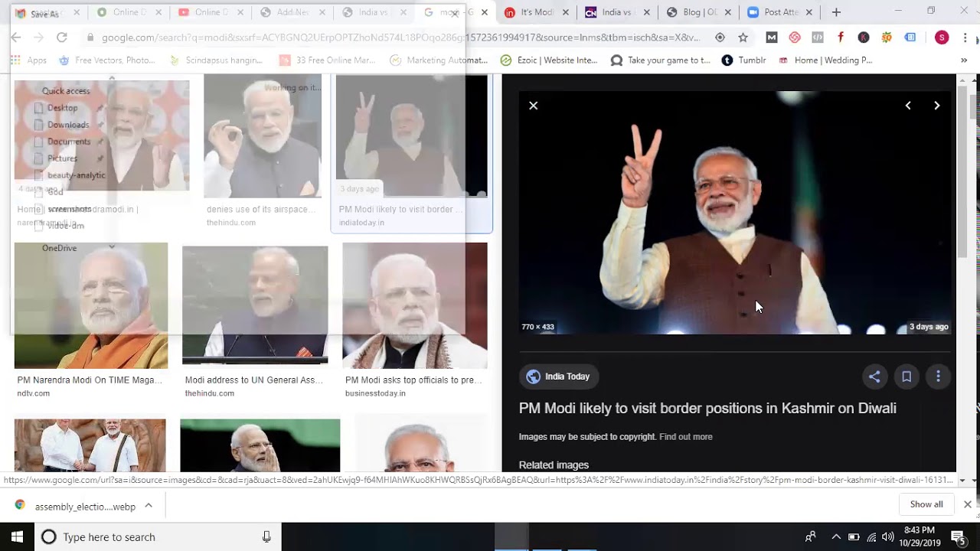The height and width of the screenshot is (551, 980).
Task: Close the downloads bar
Action: click(x=968, y=504)
